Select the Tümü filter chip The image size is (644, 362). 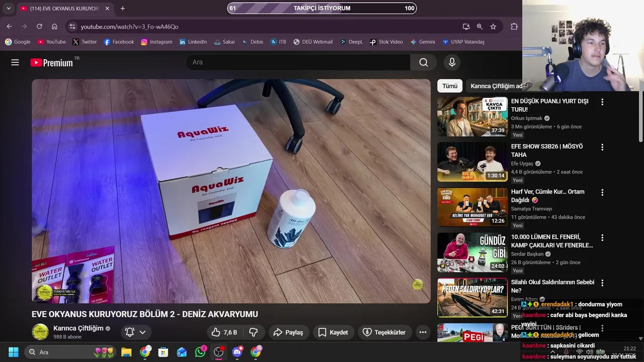pyautogui.click(x=450, y=86)
